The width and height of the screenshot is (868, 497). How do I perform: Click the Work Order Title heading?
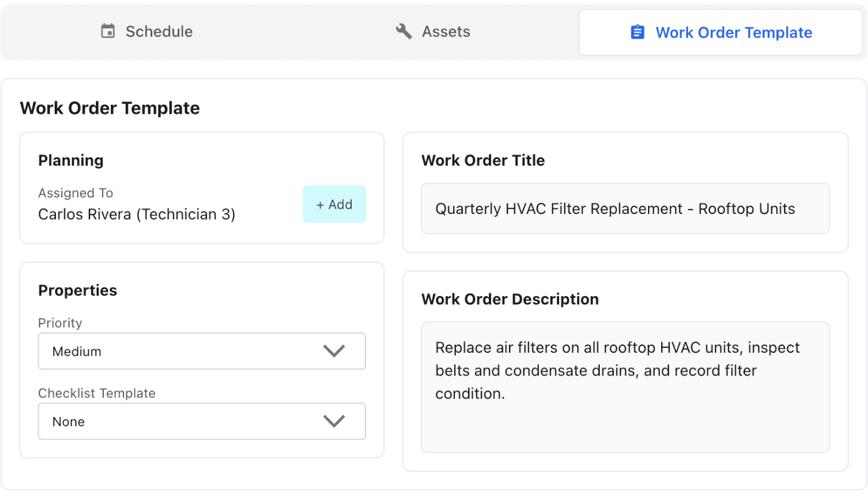(483, 160)
